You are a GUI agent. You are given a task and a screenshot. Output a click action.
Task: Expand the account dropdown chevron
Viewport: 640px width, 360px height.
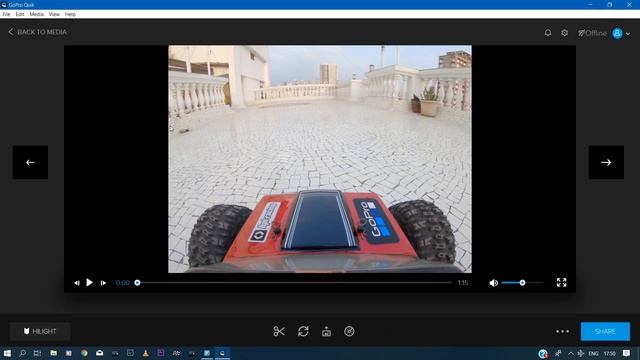pyautogui.click(x=628, y=34)
